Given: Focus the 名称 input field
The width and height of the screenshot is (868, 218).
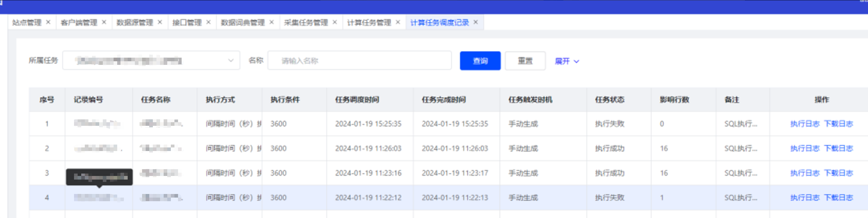Looking at the screenshot, I should pos(360,60).
